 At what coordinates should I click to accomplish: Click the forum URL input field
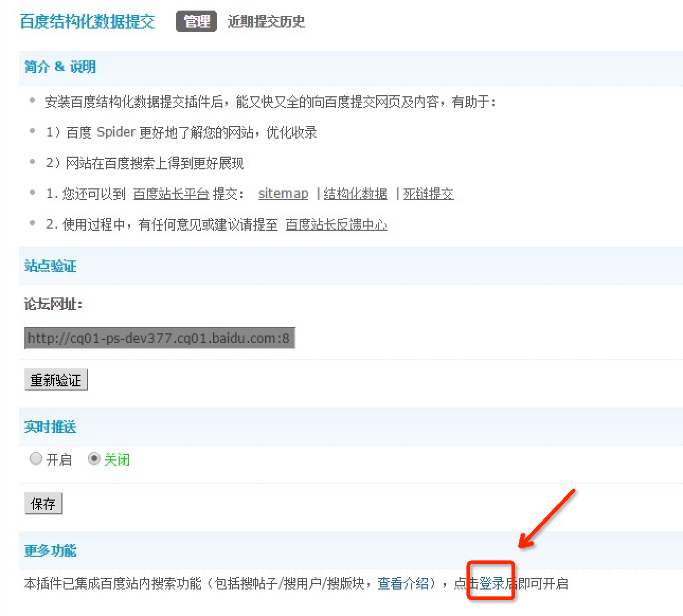159,338
